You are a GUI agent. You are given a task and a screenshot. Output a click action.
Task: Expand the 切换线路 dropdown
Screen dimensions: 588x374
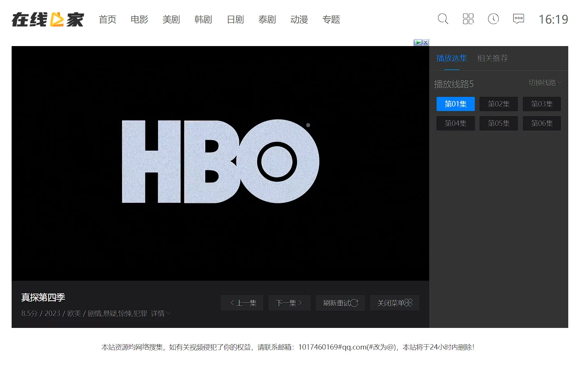(545, 83)
